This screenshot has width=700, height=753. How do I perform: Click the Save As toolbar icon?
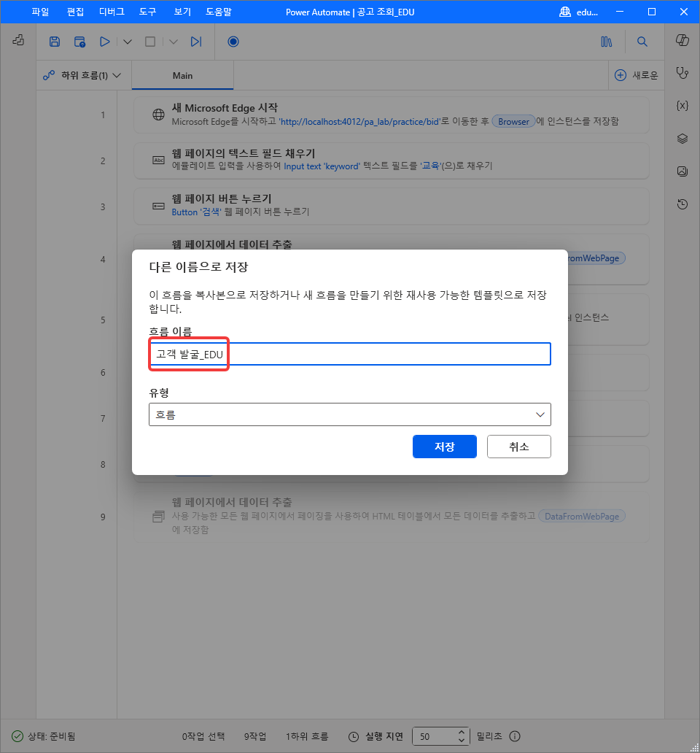79,42
